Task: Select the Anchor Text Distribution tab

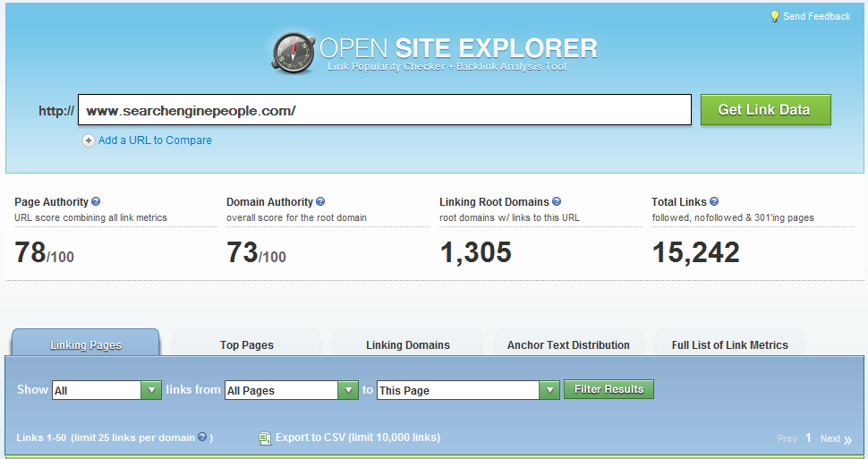Action: pyautogui.click(x=568, y=344)
